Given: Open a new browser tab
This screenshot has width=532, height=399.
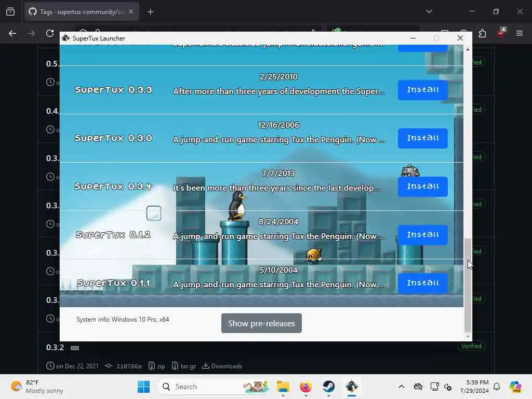Looking at the screenshot, I should click(150, 12).
